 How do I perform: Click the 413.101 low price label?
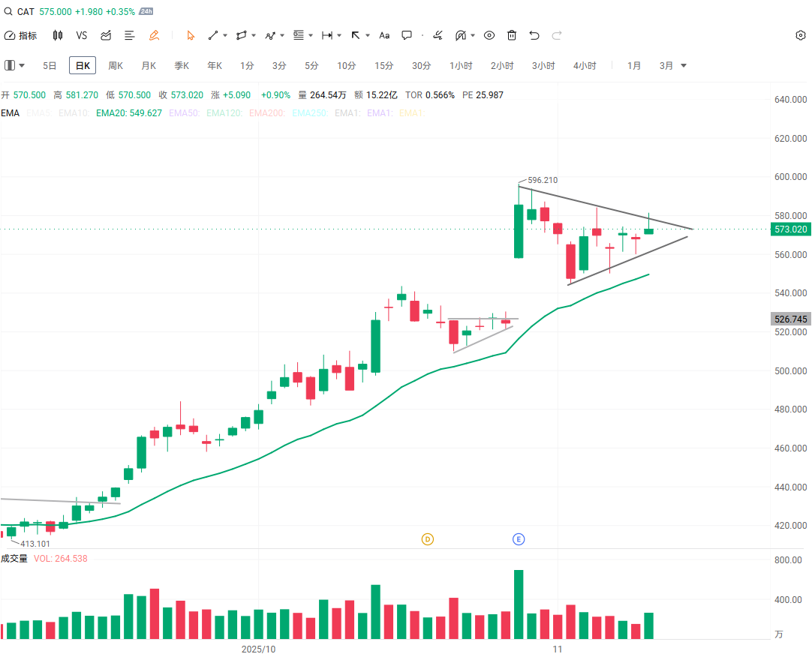(35, 544)
